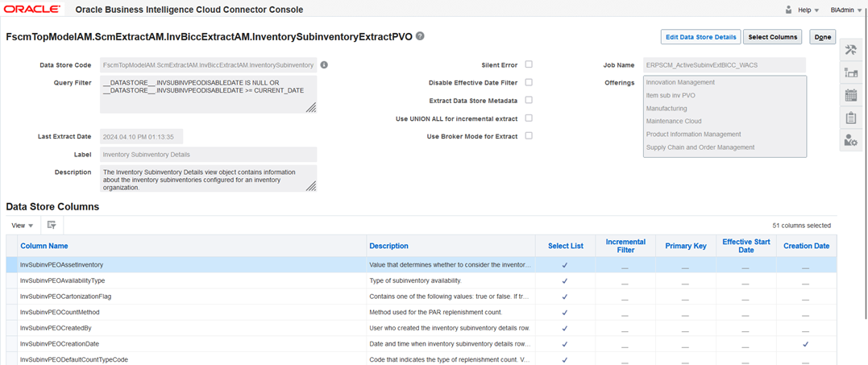
Task: Select the InvSubinvPEOAvailabilityType row
Action: pyautogui.click(x=422, y=280)
